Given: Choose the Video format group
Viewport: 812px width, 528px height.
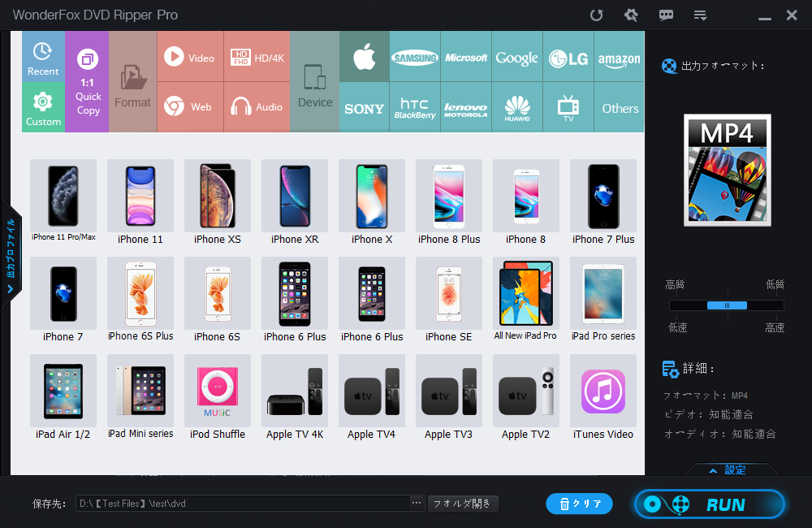Looking at the screenshot, I should coord(190,56).
